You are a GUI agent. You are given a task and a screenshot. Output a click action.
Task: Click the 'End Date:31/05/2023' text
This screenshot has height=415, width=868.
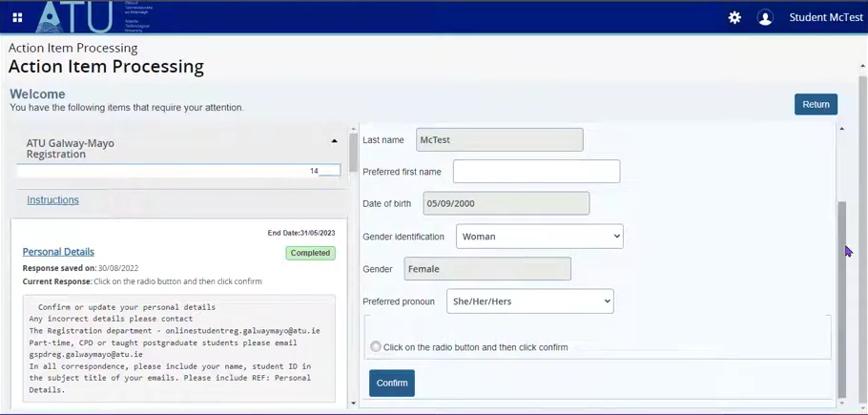(301, 233)
